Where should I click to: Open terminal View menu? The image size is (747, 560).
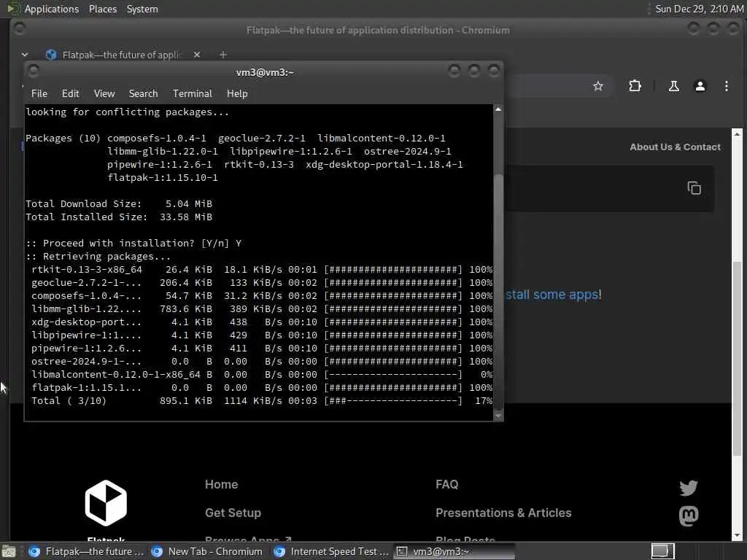click(x=104, y=93)
